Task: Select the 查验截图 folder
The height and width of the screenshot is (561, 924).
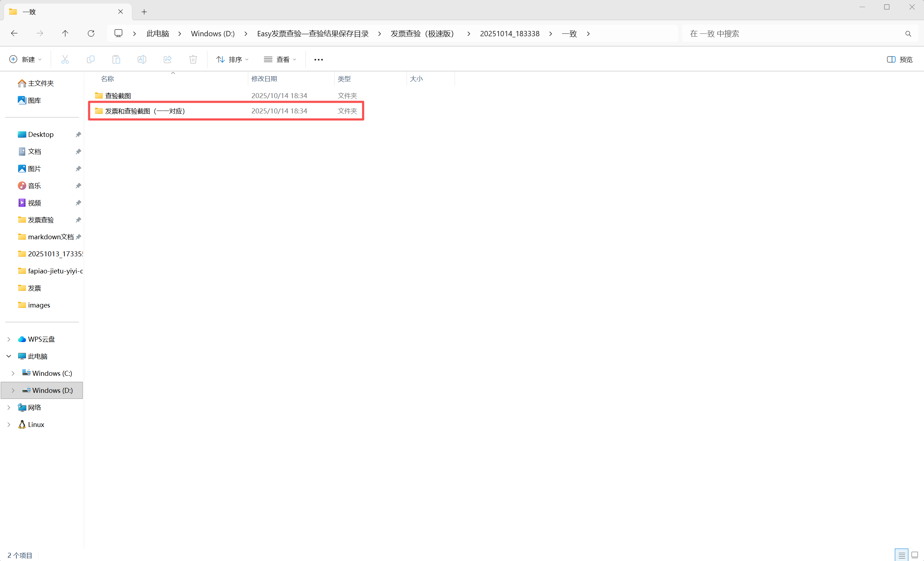Action: pos(118,96)
